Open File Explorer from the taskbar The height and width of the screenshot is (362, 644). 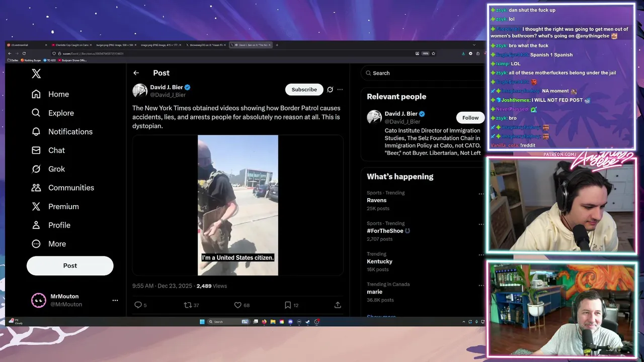coord(273,322)
